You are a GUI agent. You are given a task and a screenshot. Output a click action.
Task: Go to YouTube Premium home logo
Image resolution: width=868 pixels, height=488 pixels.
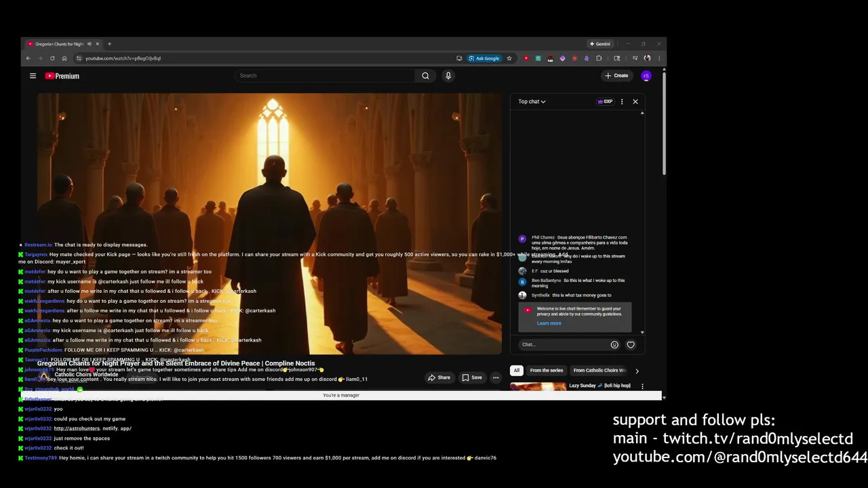pos(62,76)
